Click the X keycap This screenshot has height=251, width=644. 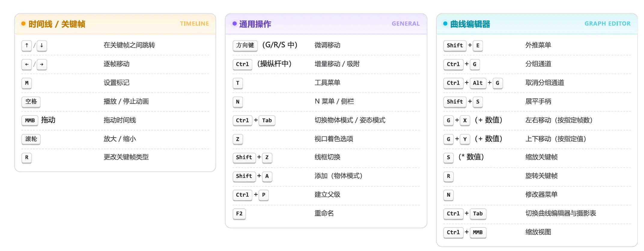(465, 121)
